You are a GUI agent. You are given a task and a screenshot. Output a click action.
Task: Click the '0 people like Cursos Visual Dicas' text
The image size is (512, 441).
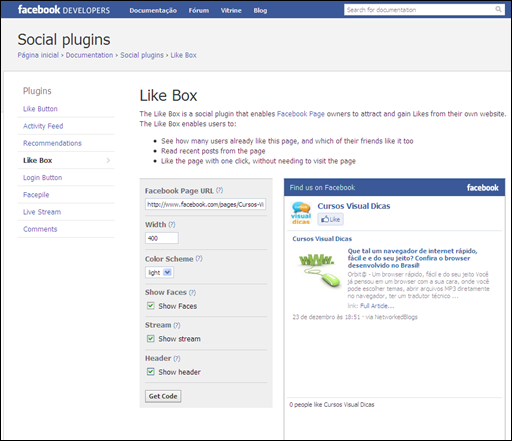pyautogui.click(x=332, y=404)
